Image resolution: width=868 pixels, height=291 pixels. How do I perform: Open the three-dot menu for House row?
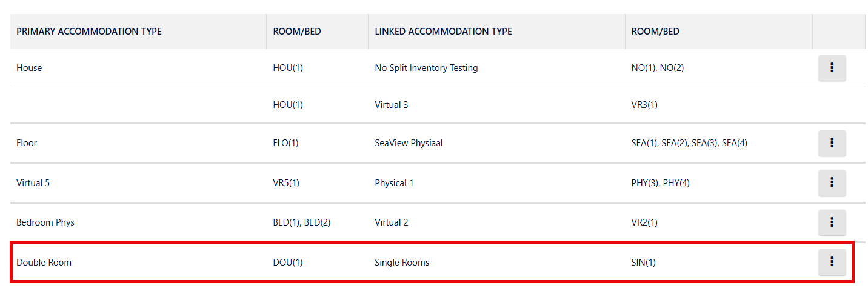[x=832, y=67]
